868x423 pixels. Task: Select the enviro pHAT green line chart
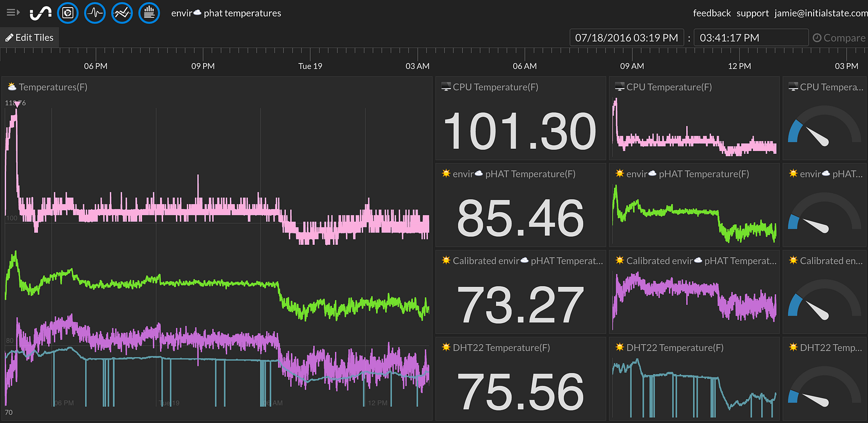[694, 213]
